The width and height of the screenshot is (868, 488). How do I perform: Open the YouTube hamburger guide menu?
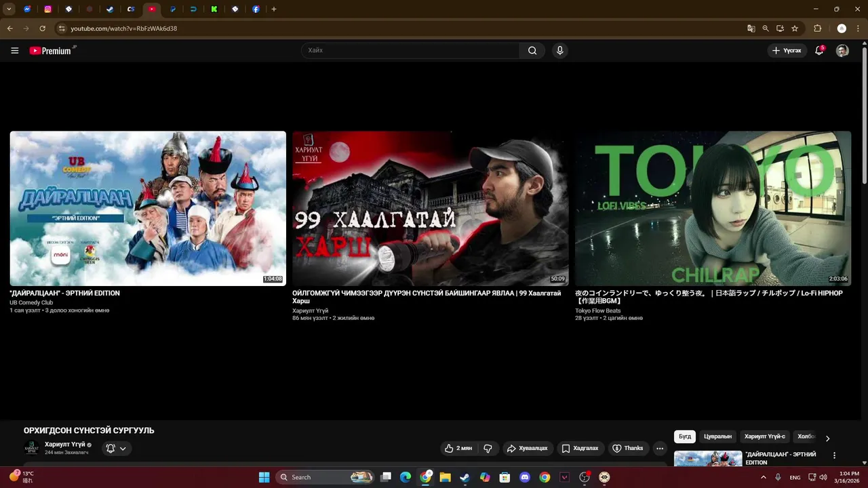(15, 50)
